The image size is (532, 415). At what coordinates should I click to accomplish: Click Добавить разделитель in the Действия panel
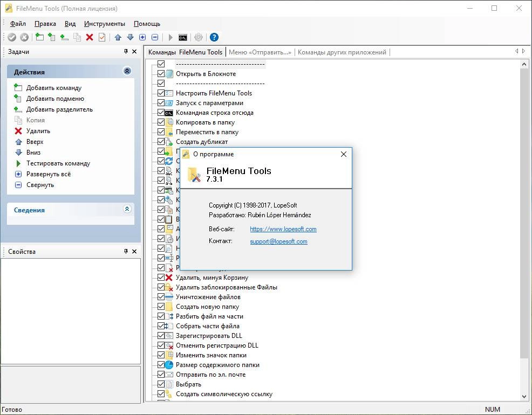[x=59, y=109]
